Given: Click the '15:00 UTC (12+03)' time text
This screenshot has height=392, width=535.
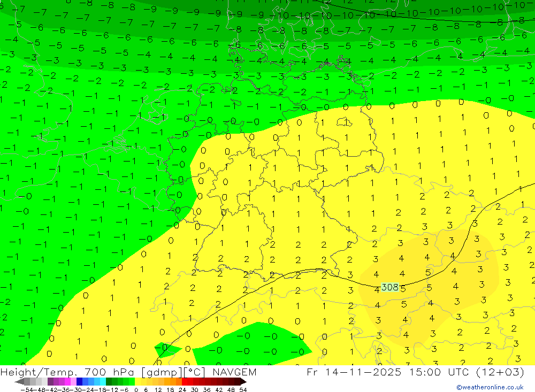Looking at the screenshot, I should click(x=467, y=372).
